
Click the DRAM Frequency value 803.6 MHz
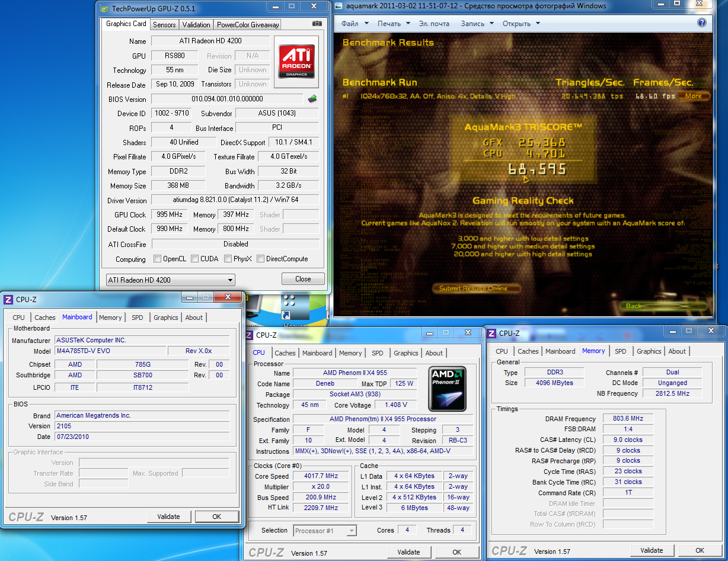(x=627, y=419)
